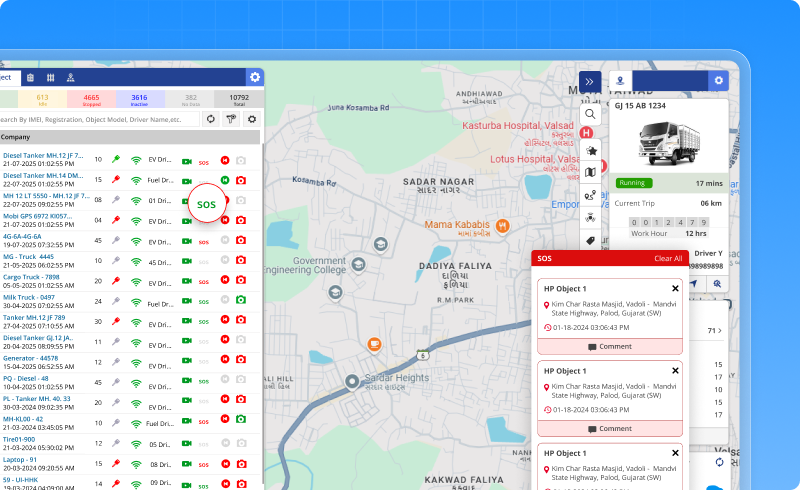Click the refresh icon beside the search box

tap(211, 119)
